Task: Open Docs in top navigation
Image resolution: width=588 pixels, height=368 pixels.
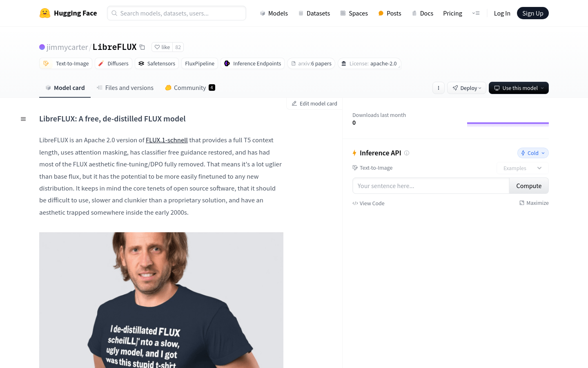Action: pyautogui.click(x=422, y=13)
